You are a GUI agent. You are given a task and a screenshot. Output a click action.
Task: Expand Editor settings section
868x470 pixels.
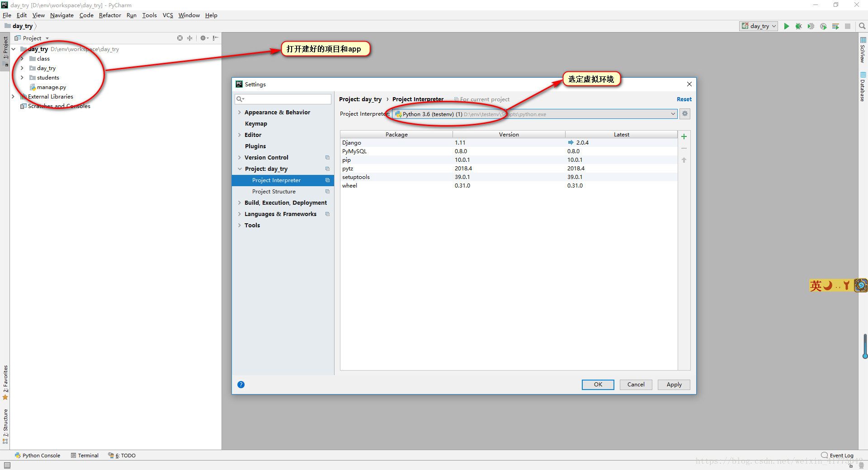point(239,135)
